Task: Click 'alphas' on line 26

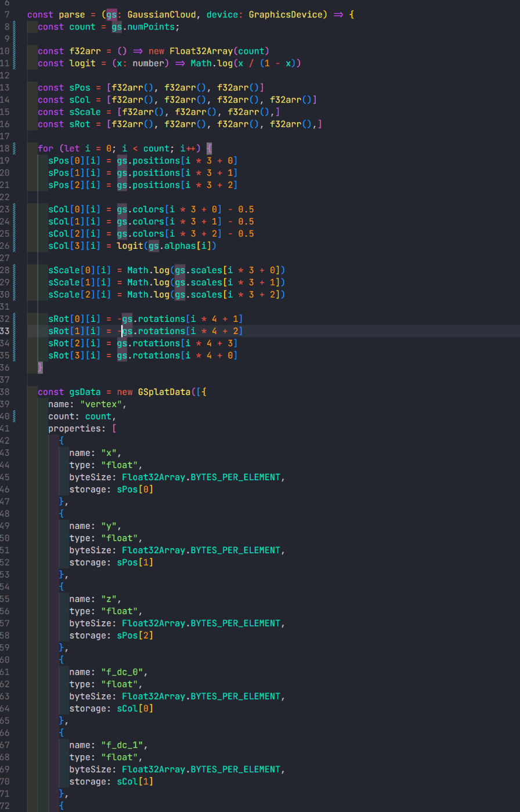Action: coord(180,246)
